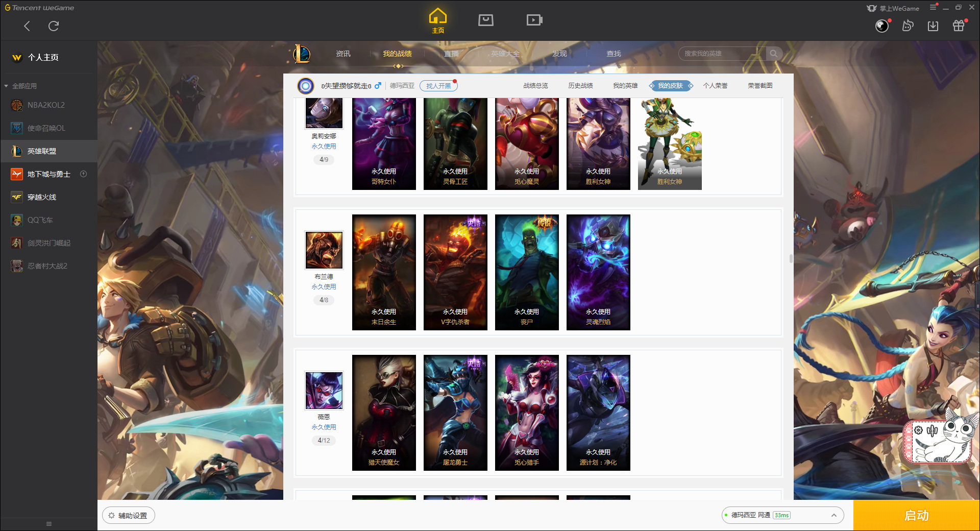This screenshot has height=531, width=980.
Task: Click the 4/12 skin count under 薇恩
Action: coord(324,440)
